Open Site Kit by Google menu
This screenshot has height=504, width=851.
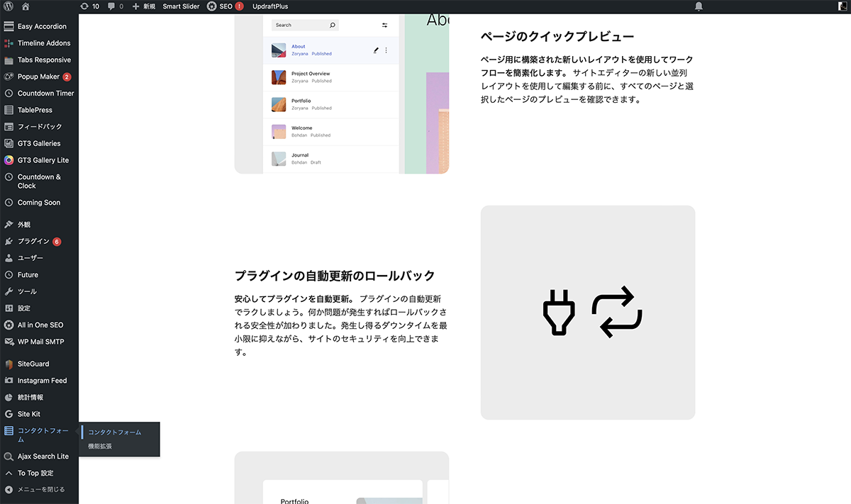tap(28, 414)
